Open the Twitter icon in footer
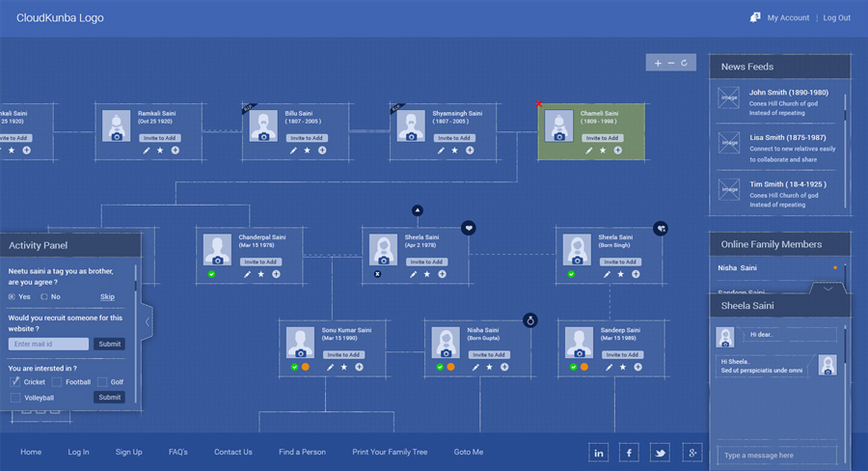The image size is (868, 471). [x=660, y=453]
